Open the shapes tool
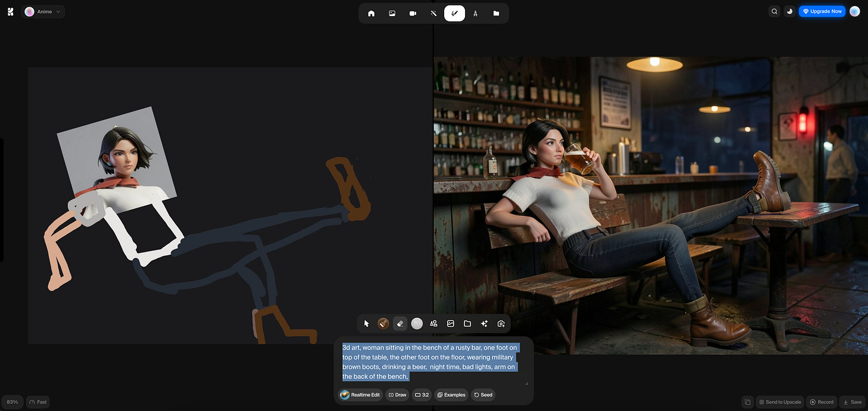Viewport: 868px width, 411px height. [434, 323]
